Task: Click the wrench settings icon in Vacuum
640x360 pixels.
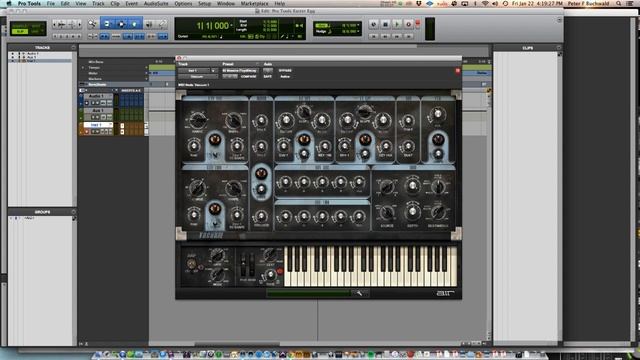Action: tap(359, 293)
